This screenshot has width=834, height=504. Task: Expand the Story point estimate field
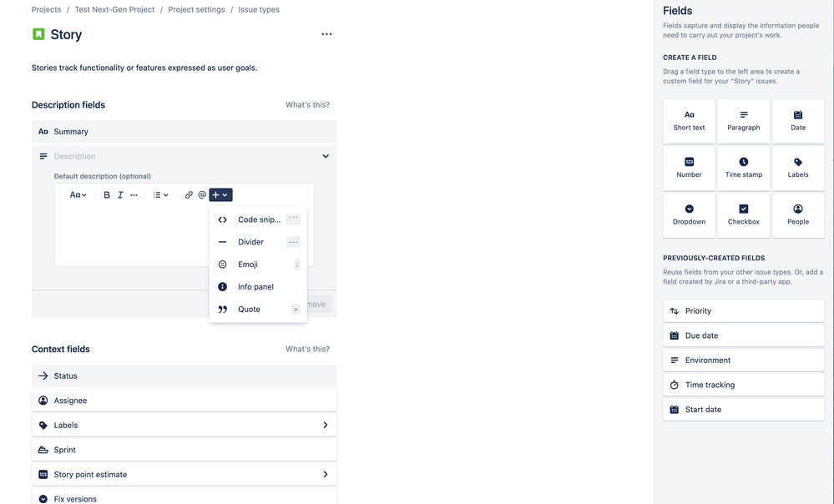tap(326, 473)
